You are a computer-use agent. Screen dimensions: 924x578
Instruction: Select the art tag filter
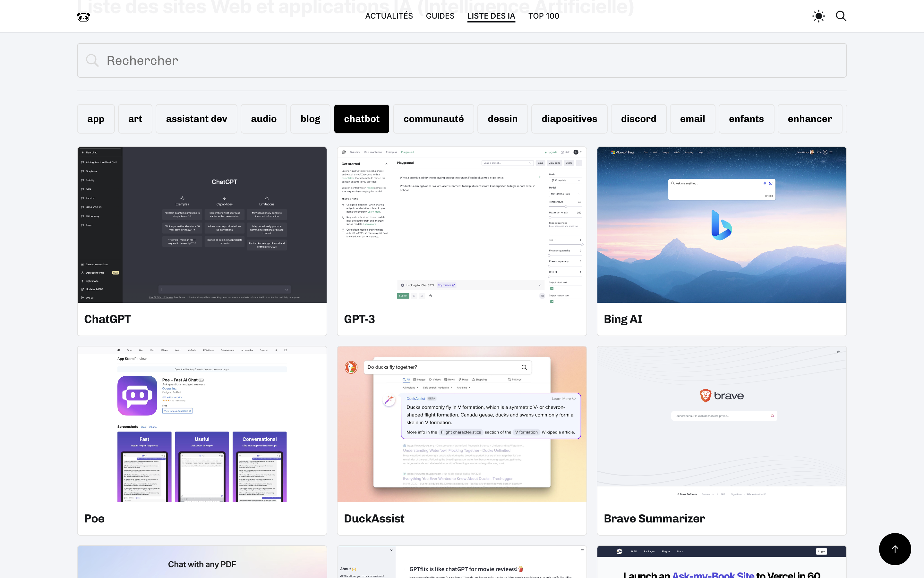pos(135,119)
